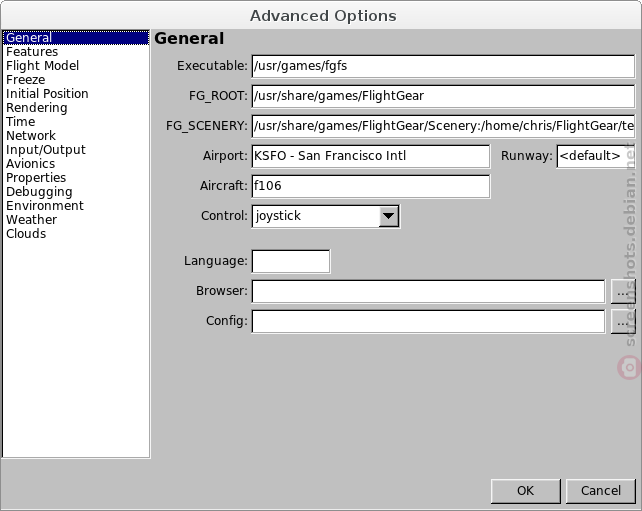Screen dimensions: 642x511
Task: Browse for a Config file
Action: 623,321
